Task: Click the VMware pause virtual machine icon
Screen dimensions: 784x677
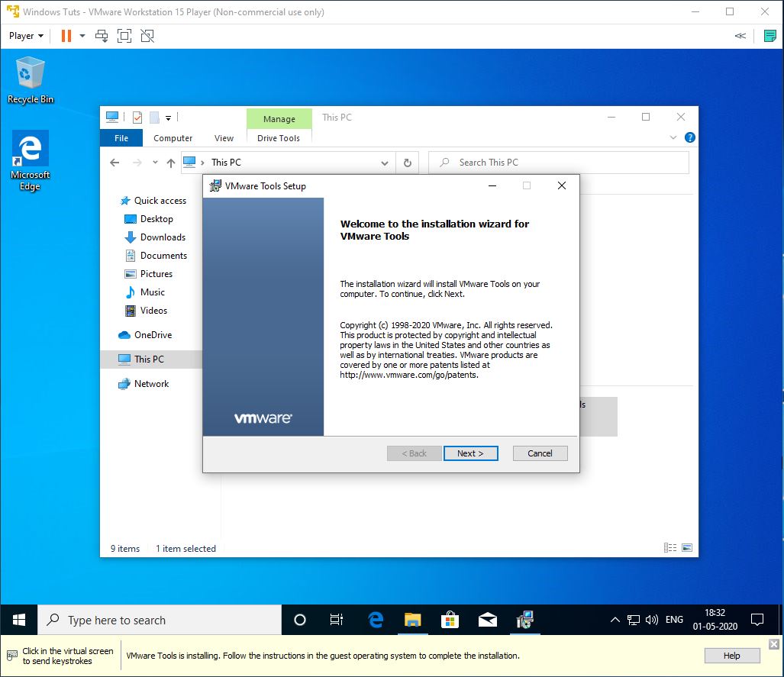Action: click(x=66, y=36)
